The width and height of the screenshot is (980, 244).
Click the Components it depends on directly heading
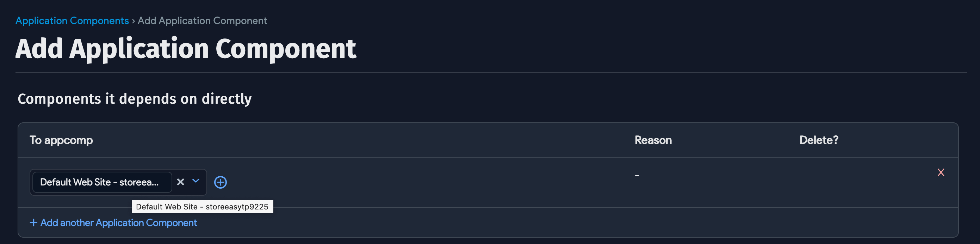click(135, 99)
